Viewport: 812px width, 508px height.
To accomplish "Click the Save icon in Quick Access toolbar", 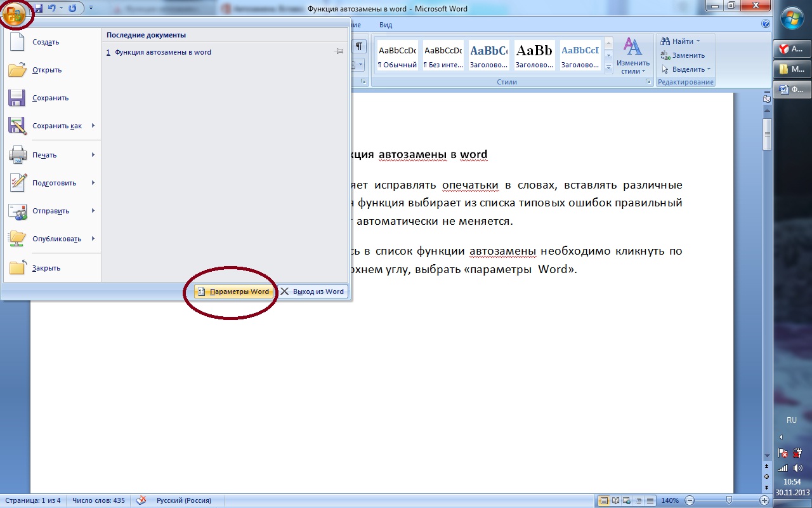I will [x=38, y=8].
